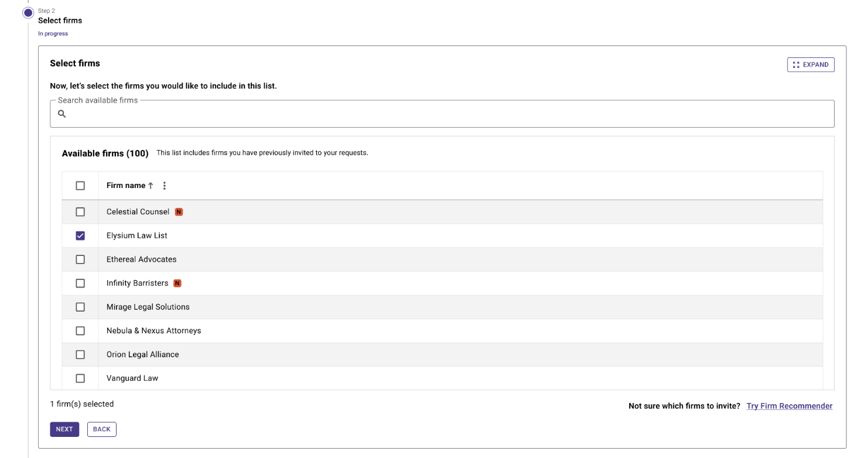Toggle the select-all firms header checkbox
868x458 pixels.
pyautogui.click(x=80, y=186)
